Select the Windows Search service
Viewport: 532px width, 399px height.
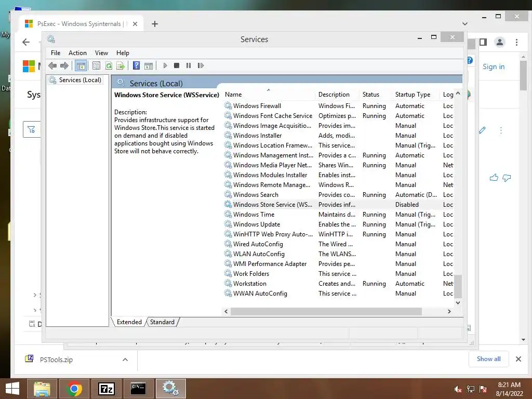click(338, 195)
